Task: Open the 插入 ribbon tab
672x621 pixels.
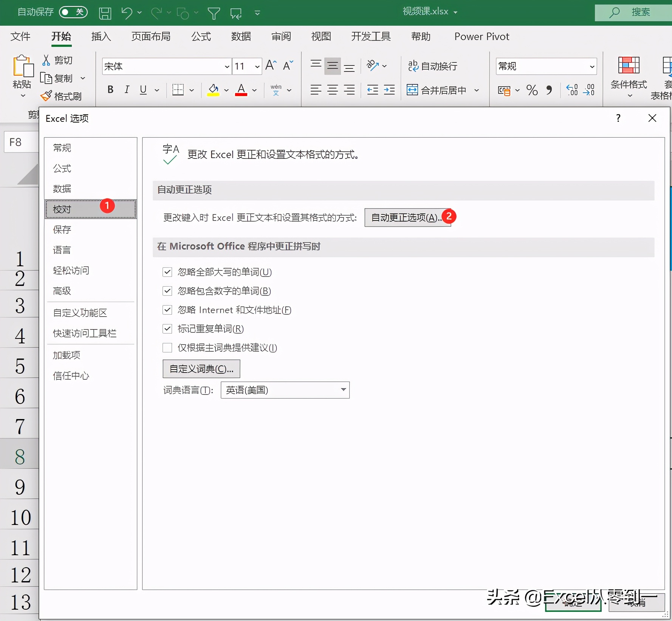Action: [101, 36]
